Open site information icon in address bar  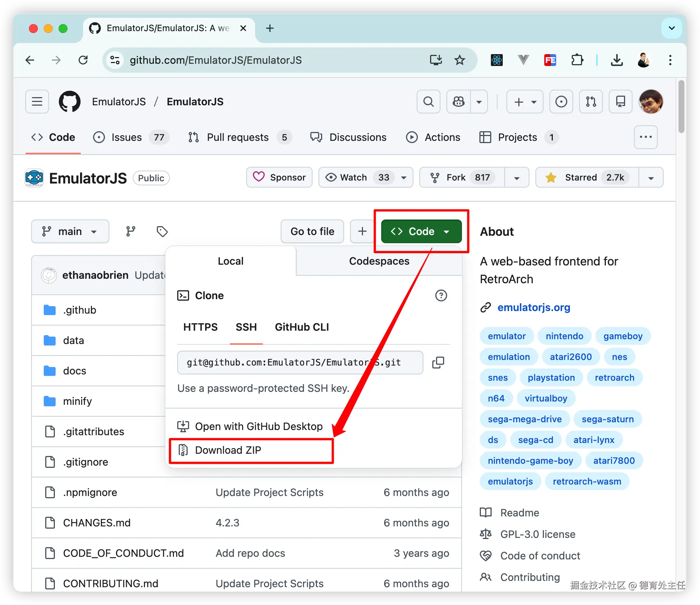pos(115,60)
